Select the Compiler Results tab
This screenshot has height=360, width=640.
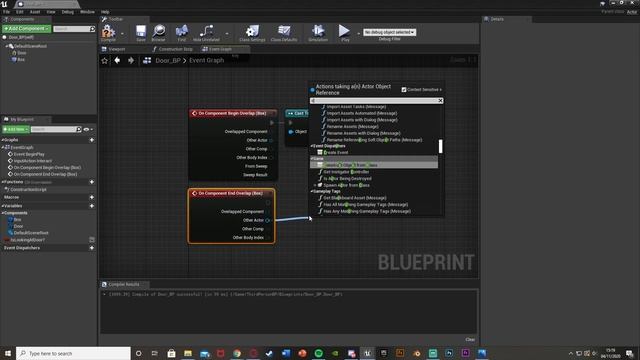point(124,284)
